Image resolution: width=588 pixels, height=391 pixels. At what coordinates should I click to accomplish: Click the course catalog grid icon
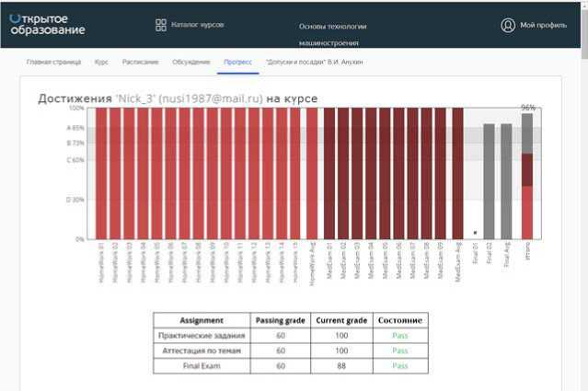pos(160,25)
